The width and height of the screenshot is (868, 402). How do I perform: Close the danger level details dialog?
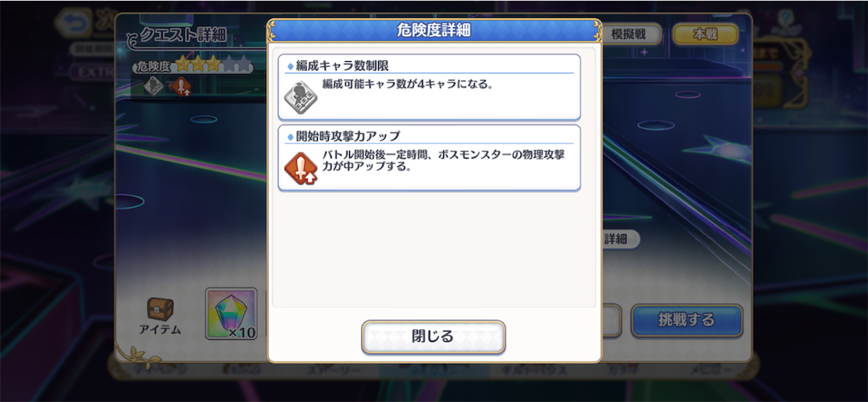coord(433,337)
